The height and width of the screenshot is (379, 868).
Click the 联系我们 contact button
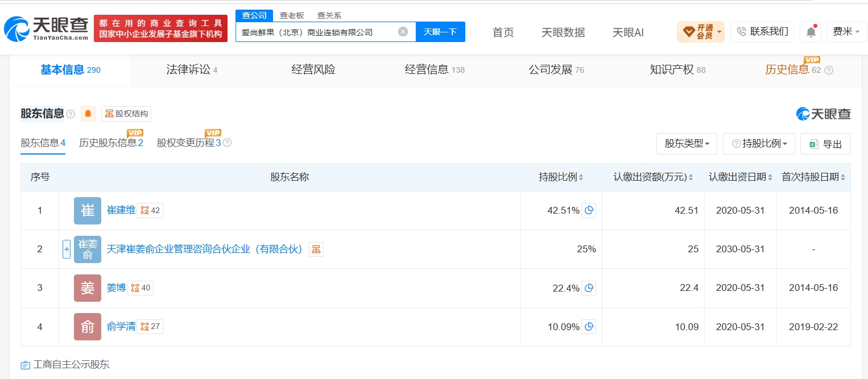pos(762,32)
